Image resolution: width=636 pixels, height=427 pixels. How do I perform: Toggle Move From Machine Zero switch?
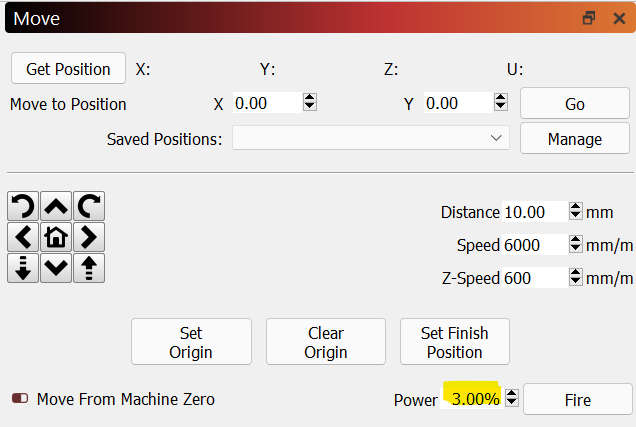pyautogui.click(x=20, y=398)
